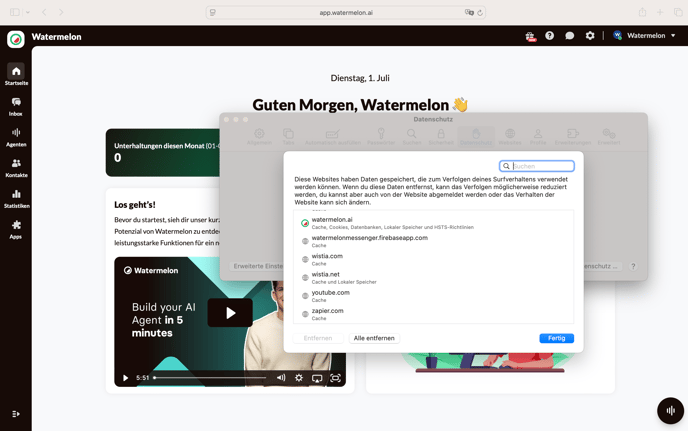
Task: Click the floating voice agent button
Action: point(670,411)
